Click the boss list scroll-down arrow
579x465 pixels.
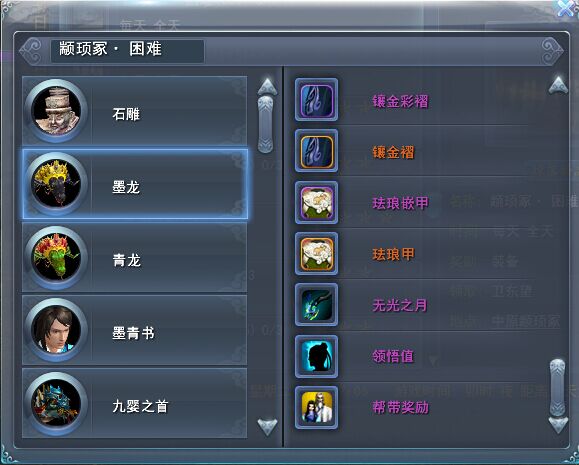coord(267,427)
